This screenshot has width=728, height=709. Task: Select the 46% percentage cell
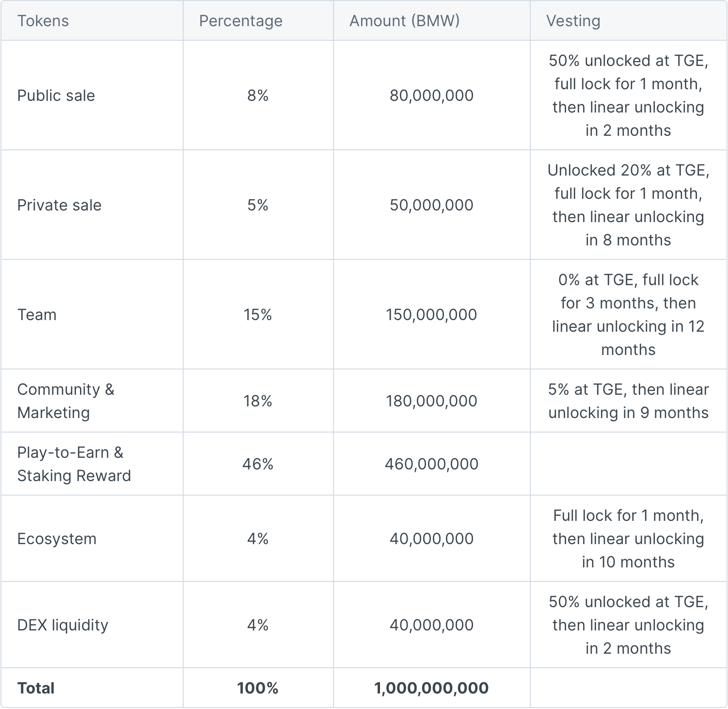tap(258, 464)
